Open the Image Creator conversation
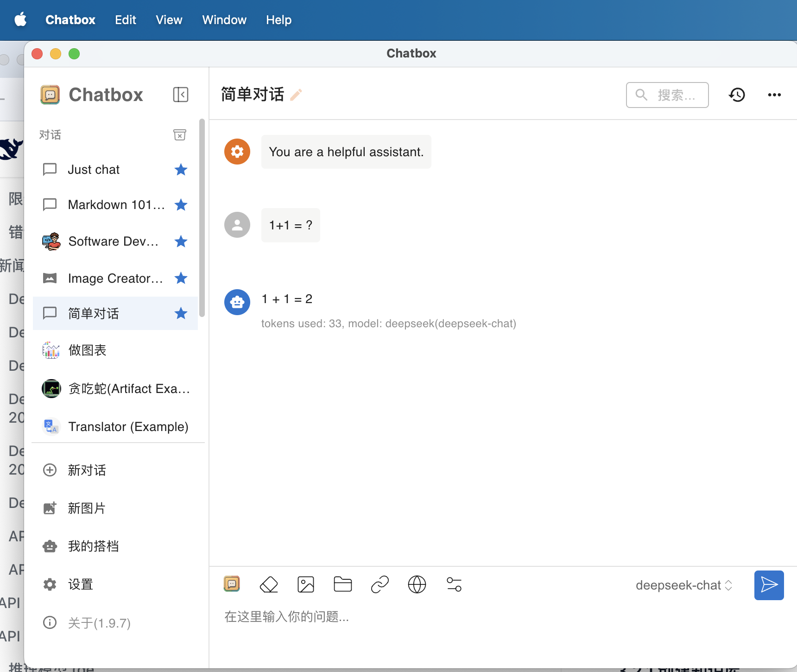 pyautogui.click(x=115, y=278)
